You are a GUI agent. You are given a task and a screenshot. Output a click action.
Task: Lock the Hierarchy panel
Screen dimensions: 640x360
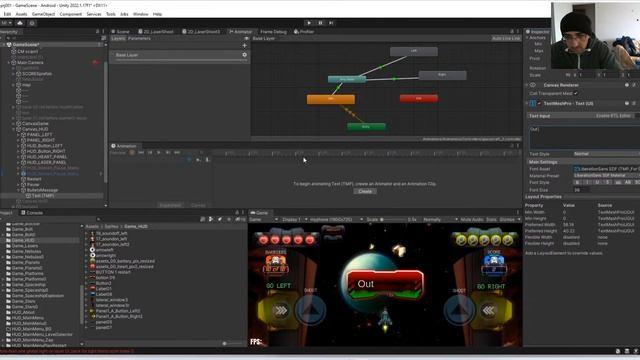pyautogui.click(x=97, y=31)
